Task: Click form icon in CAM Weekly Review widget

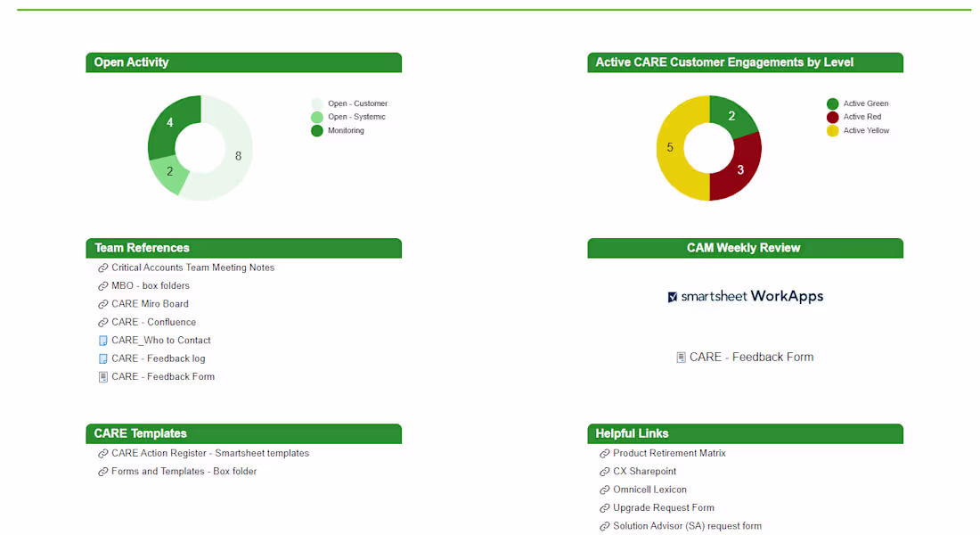Action: (x=681, y=358)
